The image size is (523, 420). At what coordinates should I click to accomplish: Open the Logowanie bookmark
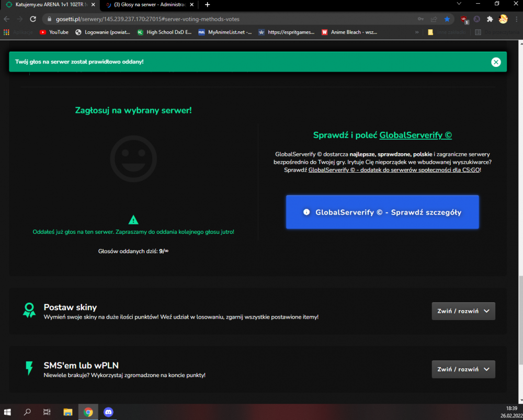point(103,32)
